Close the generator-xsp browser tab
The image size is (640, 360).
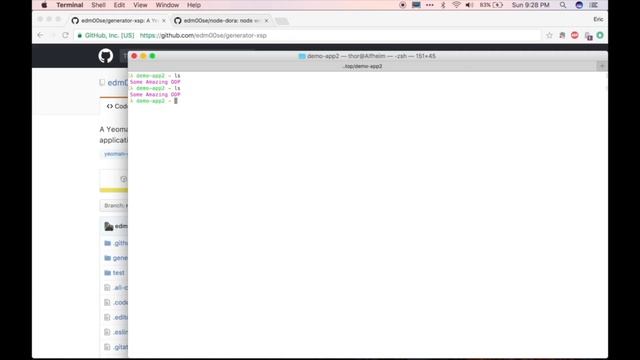[164, 20]
